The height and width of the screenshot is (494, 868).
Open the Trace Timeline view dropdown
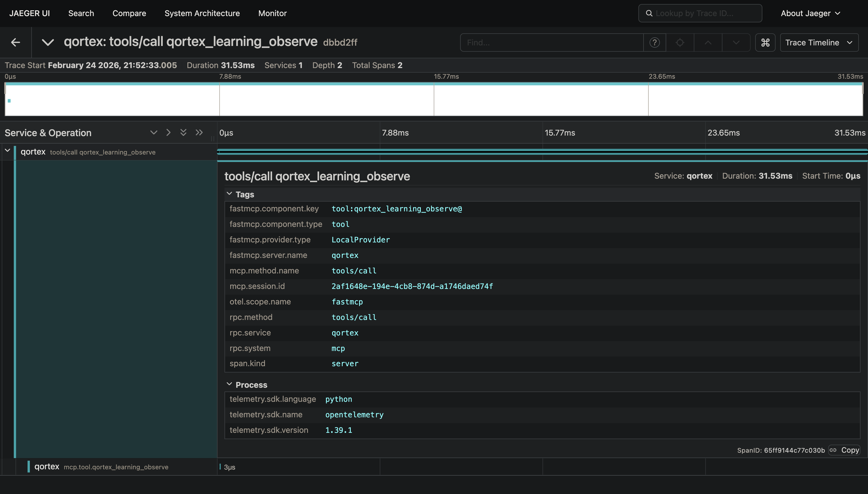(x=819, y=43)
